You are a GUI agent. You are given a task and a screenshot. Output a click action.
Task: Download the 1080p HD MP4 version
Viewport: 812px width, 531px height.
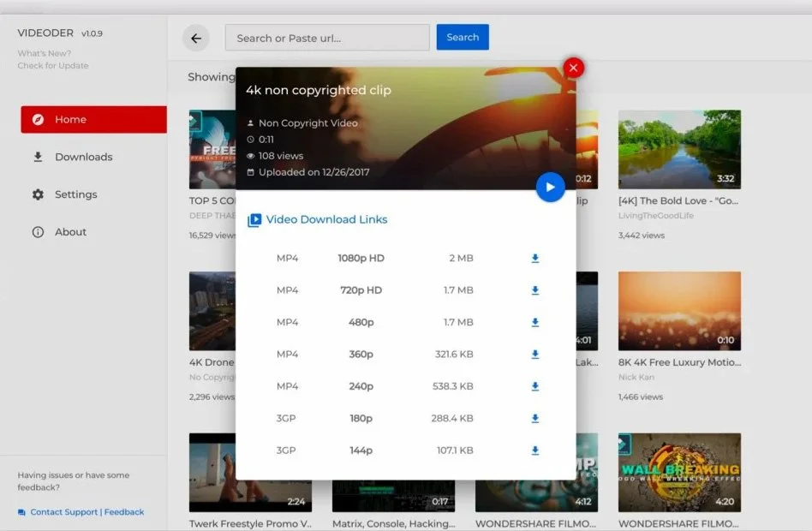535,258
